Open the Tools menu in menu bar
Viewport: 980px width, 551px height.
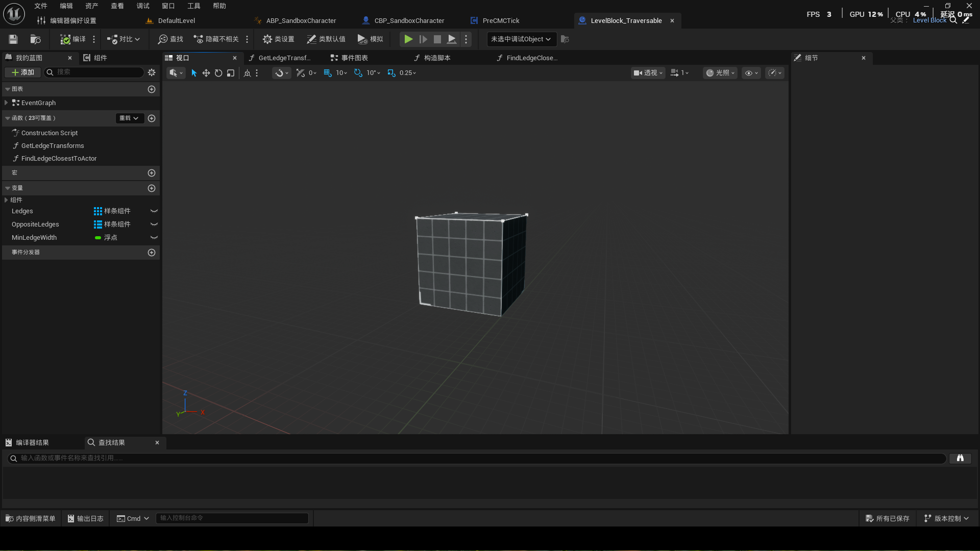pos(193,6)
